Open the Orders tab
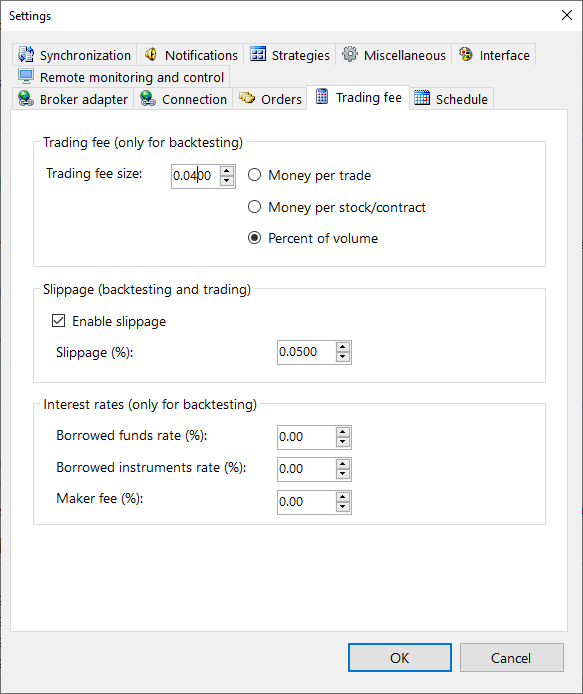 point(270,99)
